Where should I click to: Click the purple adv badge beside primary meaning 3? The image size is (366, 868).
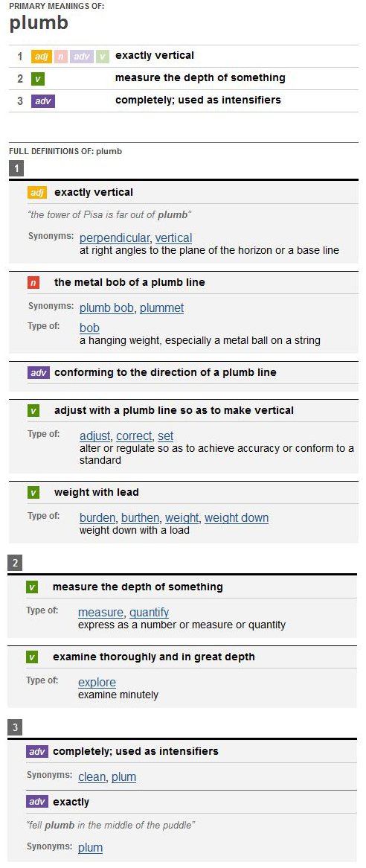tap(43, 101)
